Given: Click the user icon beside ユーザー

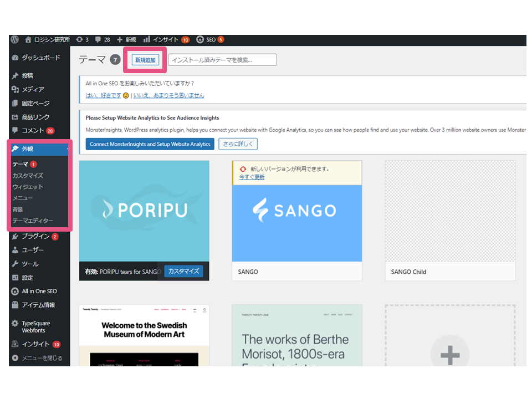Looking at the screenshot, I should tap(15, 250).
